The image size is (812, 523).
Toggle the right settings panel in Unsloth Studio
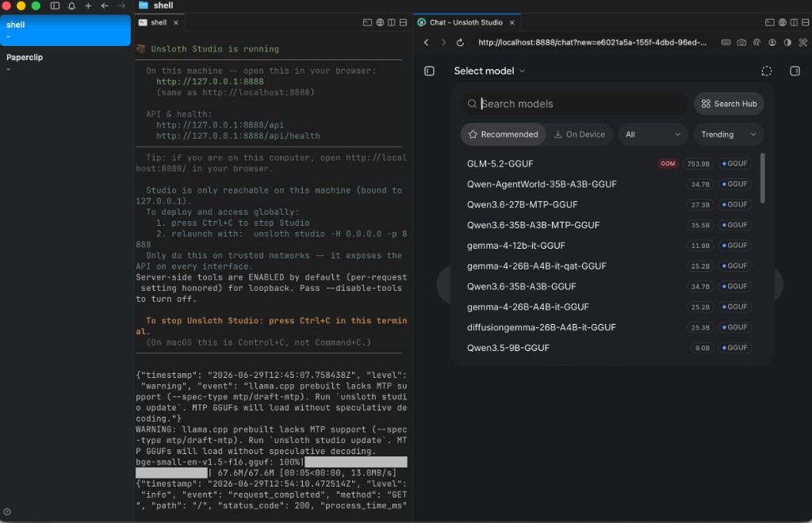[795, 71]
